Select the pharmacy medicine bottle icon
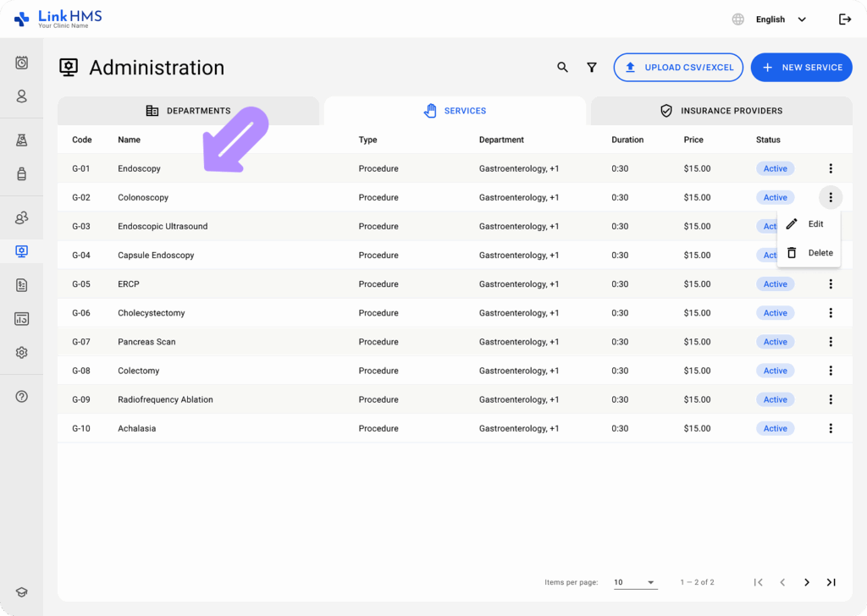The height and width of the screenshot is (616, 867). (x=21, y=174)
